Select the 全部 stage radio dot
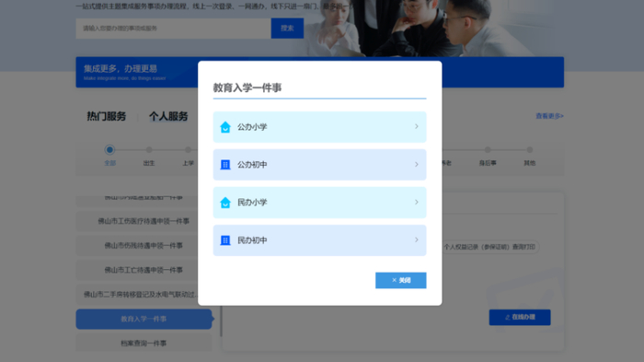This screenshot has width=644, height=362. pos(109,150)
